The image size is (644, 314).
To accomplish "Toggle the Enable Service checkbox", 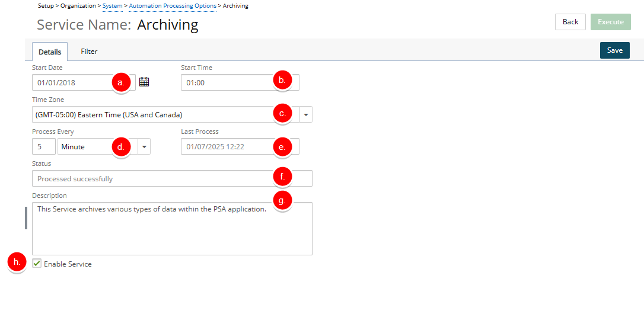I will click(37, 264).
